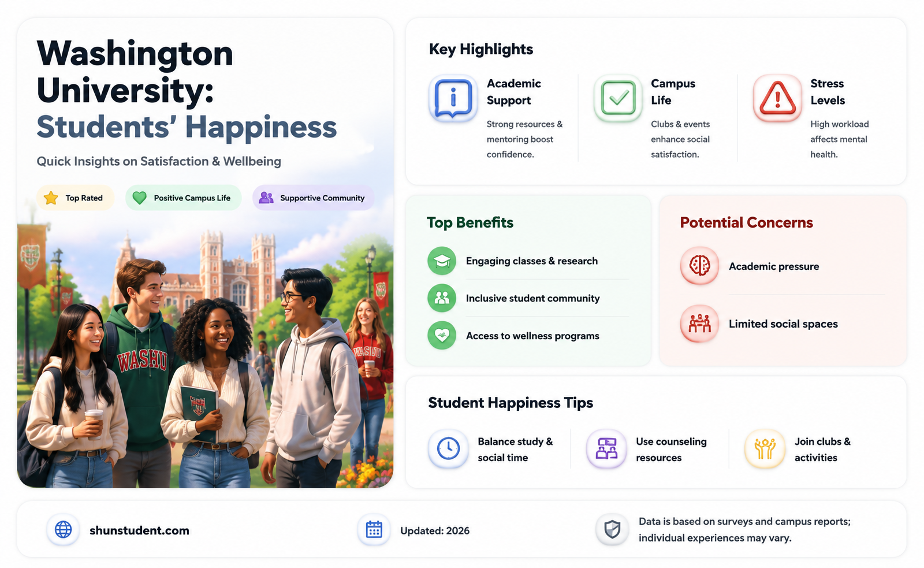
Task: Click 'Join clubs & activities' text
Action: (822, 450)
